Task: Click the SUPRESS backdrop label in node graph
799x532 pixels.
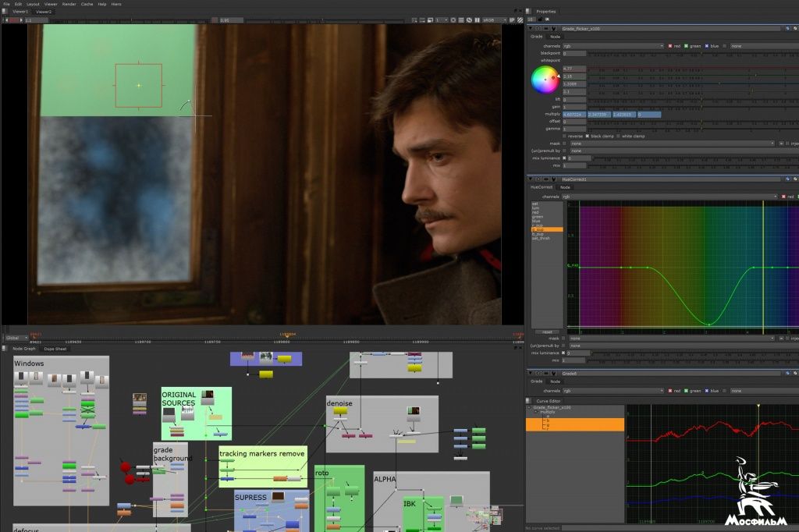Action: click(250, 498)
